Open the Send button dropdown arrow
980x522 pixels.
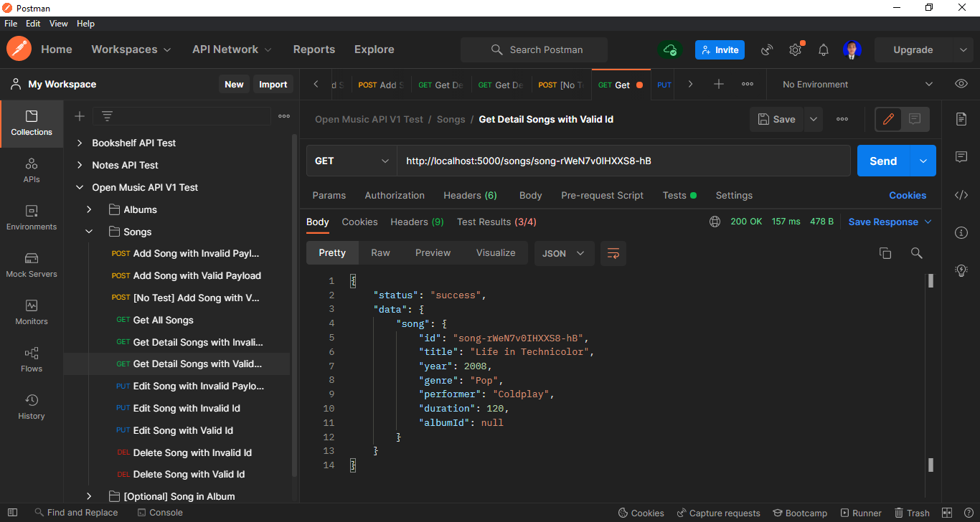(923, 161)
